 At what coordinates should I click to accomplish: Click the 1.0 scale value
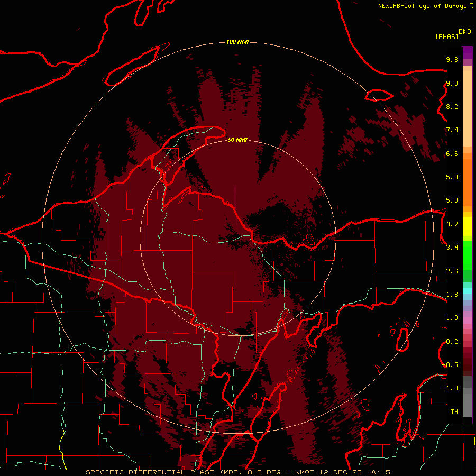pyautogui.click(x=452, y=318)
